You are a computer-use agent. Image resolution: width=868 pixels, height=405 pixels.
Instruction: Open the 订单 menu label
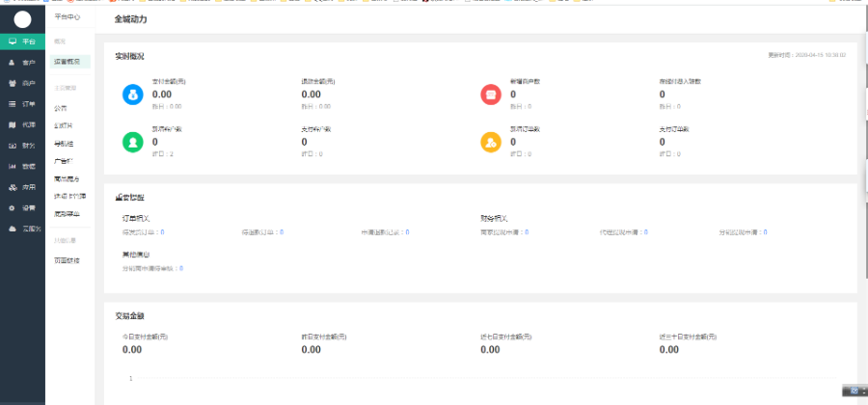(29, 104)
